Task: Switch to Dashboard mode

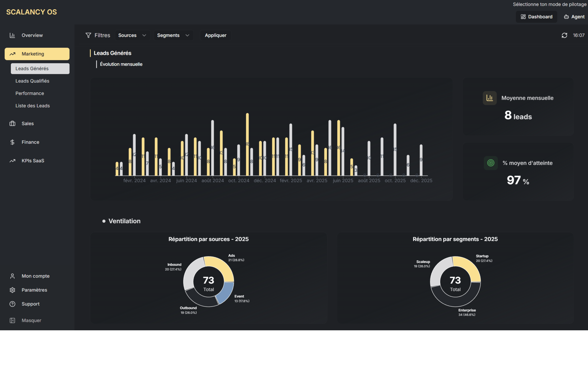Action: click(x=537, y=17)
